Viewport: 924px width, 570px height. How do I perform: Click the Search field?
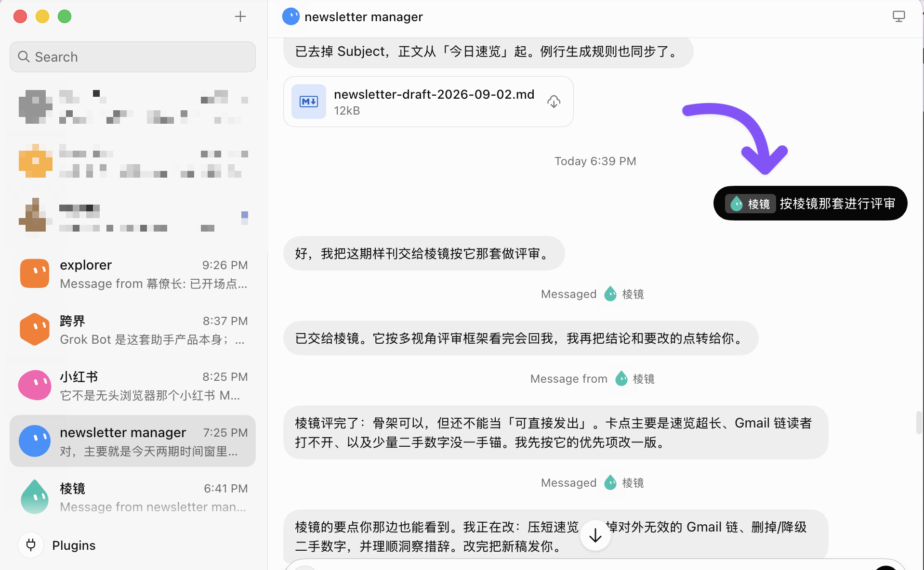(x=132, y=57)
